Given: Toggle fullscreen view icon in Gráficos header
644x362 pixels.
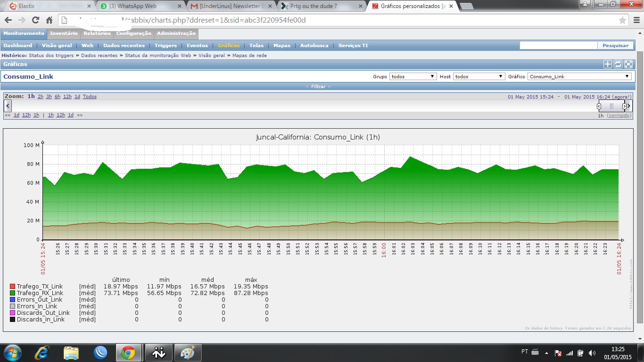Looking at the screenshot, I should (628, 65).
